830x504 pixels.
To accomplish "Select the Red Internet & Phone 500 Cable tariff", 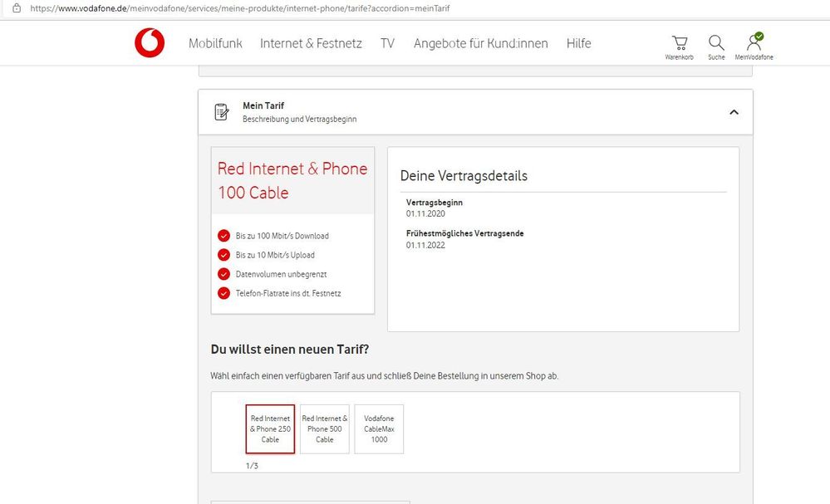I will pos(324,429).
